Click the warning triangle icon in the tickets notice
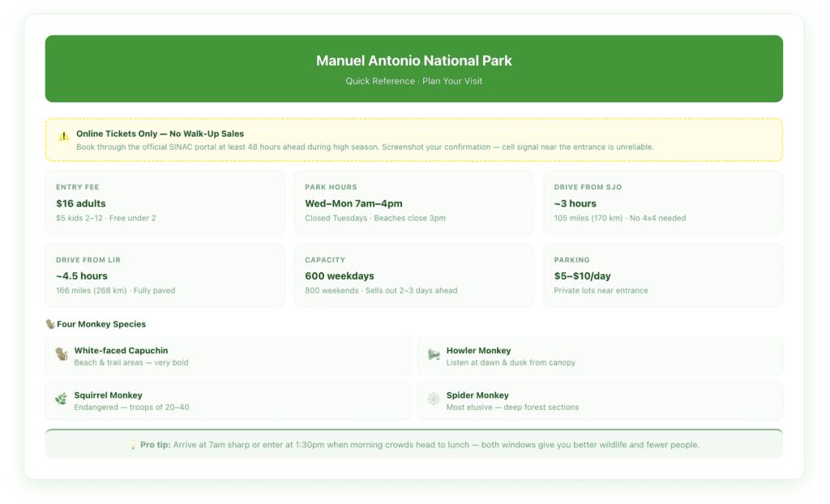The image size is (830, 504). pos(64,135)
